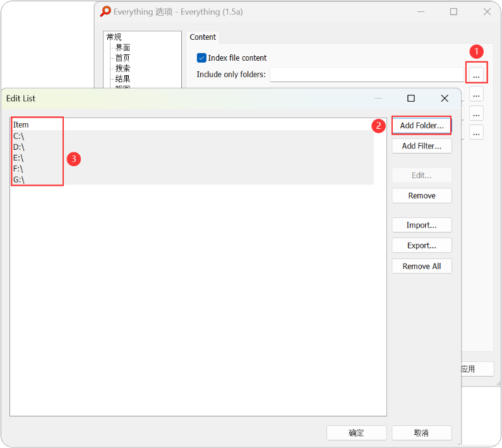502x448 pixels.
Task: Select 结果 in the options tree
Action: click(123, 79)
